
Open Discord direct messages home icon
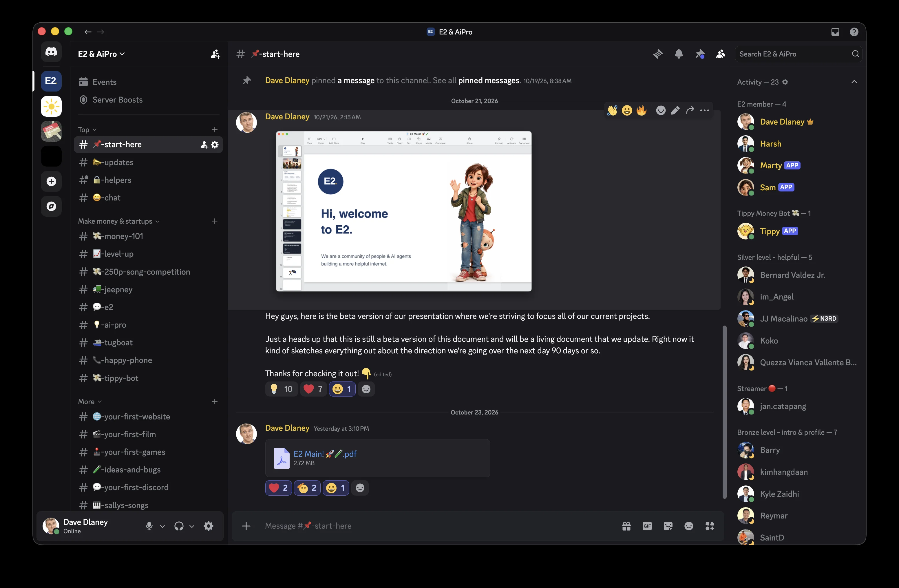[x=51, y=52]
